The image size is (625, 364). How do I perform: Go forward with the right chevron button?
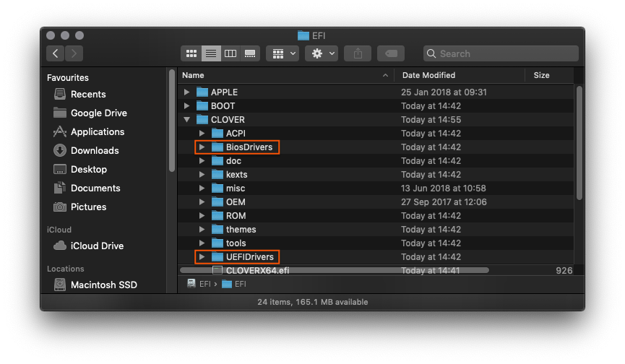[x=74, y=53]
